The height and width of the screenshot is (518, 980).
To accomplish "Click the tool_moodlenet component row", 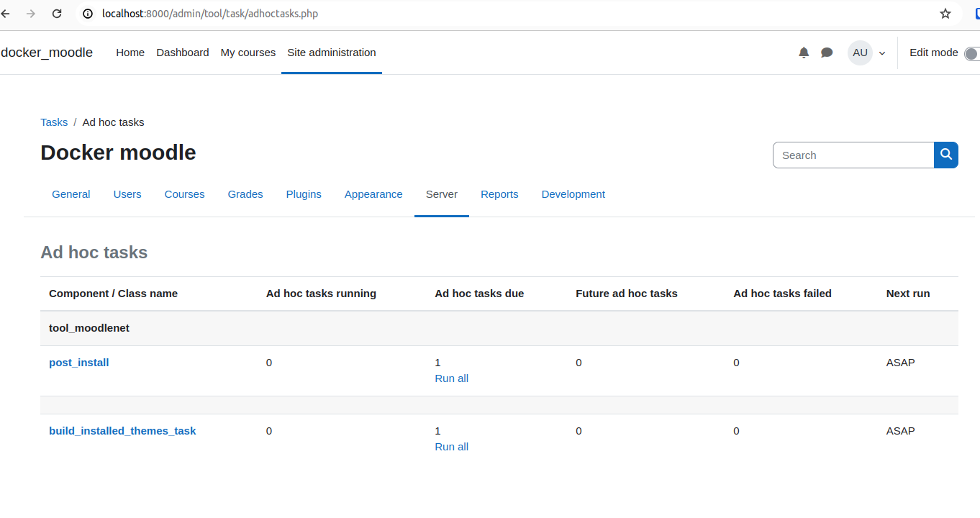I will (499, 328).
